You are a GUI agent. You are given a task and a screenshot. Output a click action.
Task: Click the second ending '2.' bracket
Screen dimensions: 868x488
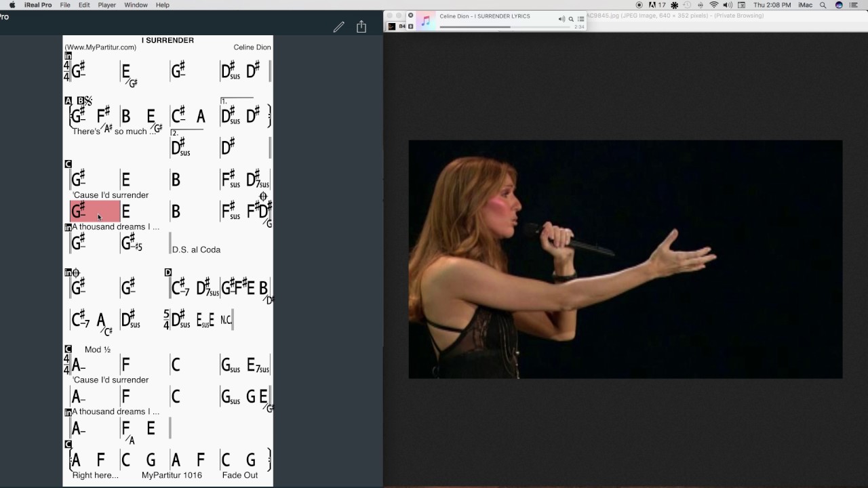click(x=186, y=132)
